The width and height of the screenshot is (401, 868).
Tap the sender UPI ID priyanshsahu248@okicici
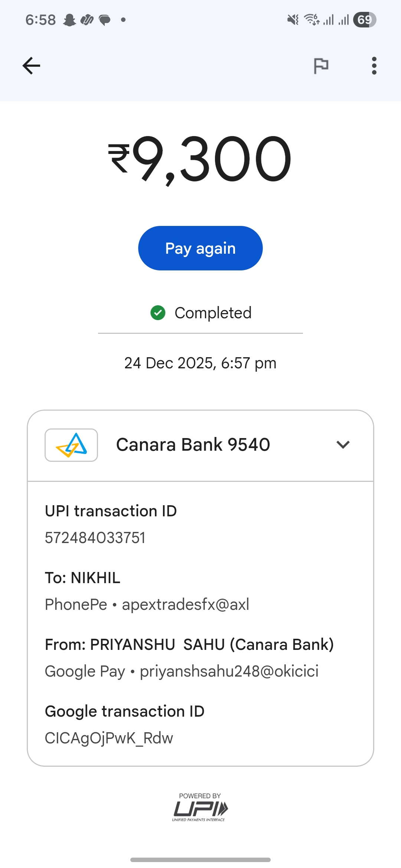229,671
